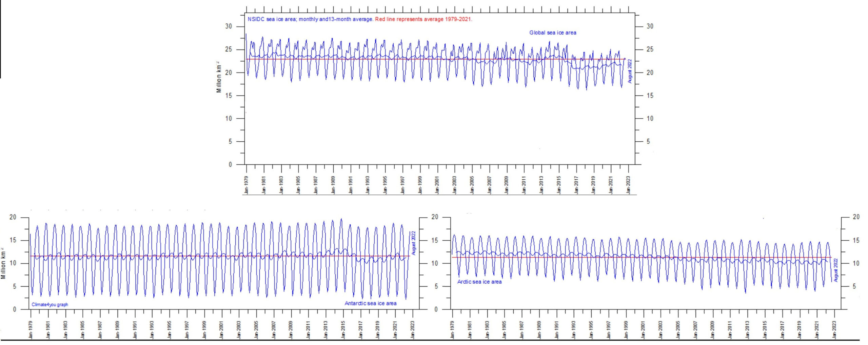
Task: Click the 'Million km²' label of the global chart
Action: (x=219, y=77)
